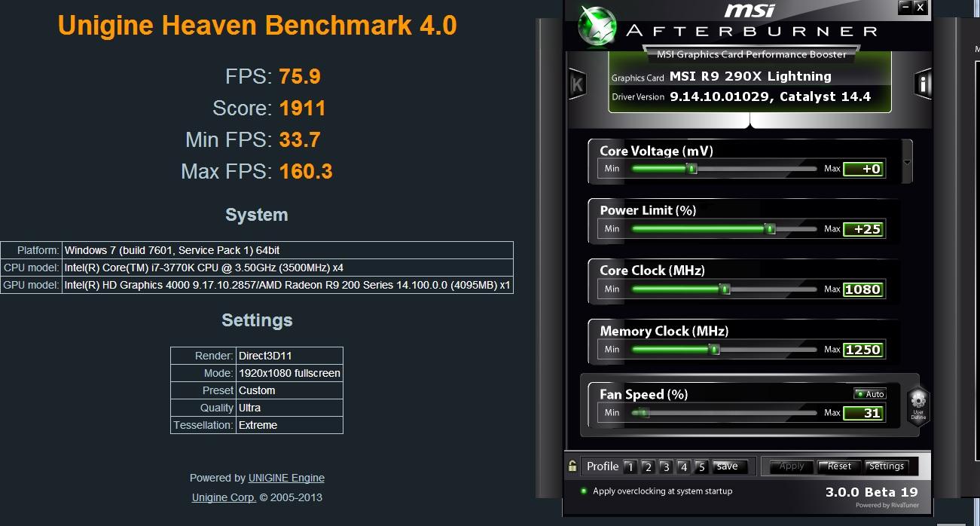Click the Max FPS value 160.3
980x526 pixels.
tap(306, 172)
